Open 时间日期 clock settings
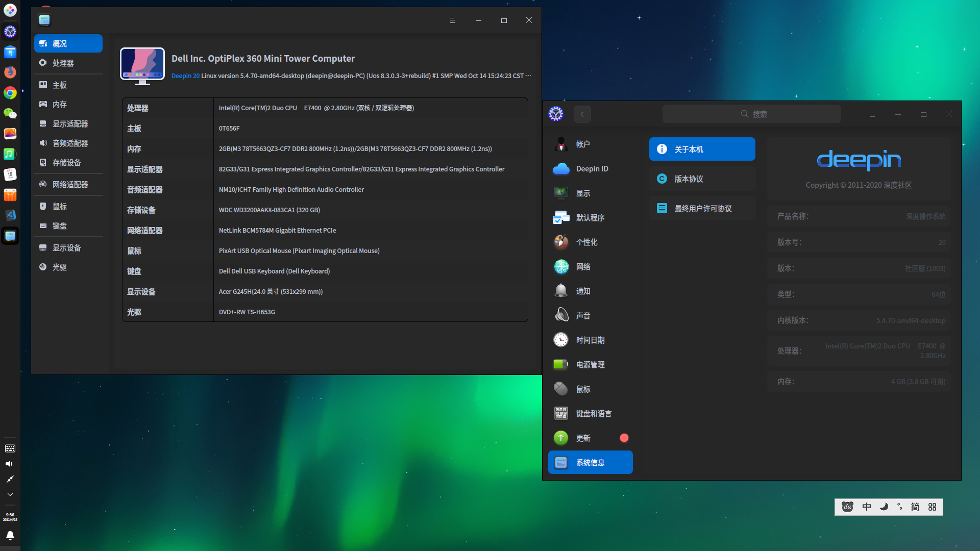This screenshot has height=551, width=980. click(590, 340)
